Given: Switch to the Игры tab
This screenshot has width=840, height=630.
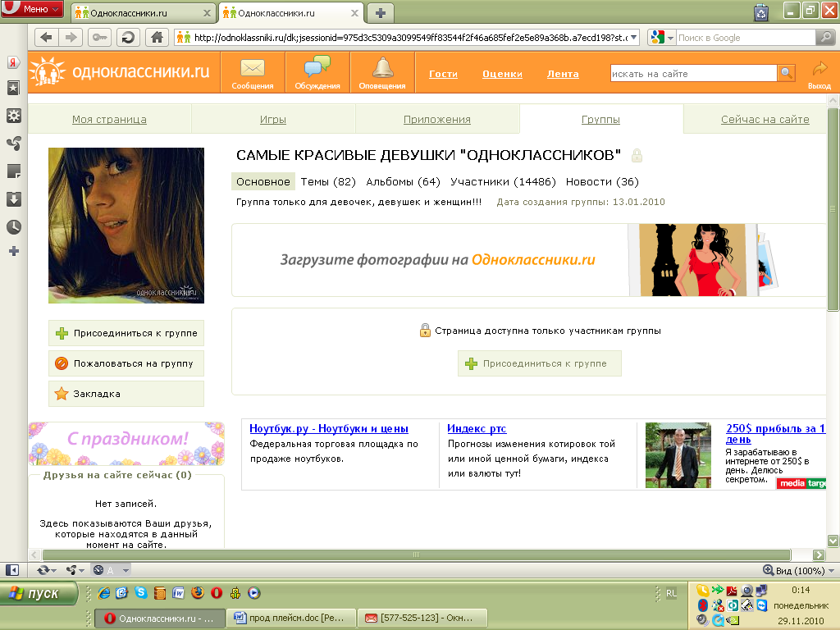Looking at the screenshot, I should click(272, 120).
